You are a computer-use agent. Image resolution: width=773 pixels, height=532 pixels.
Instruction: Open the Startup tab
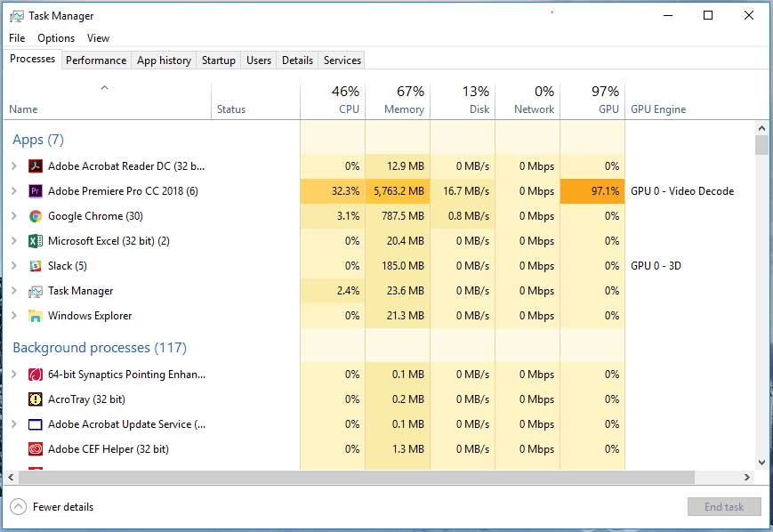[219, 60]
